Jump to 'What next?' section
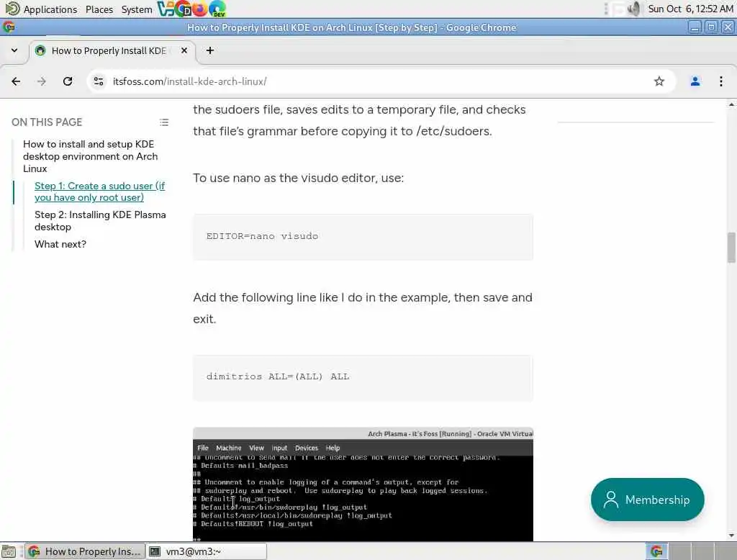The image size is (737, 560). (60, 244)
